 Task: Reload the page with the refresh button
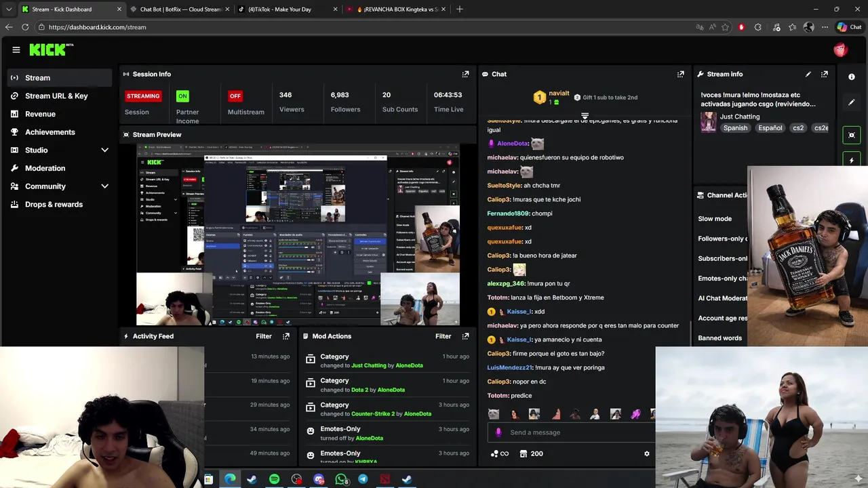coord(25,27)
